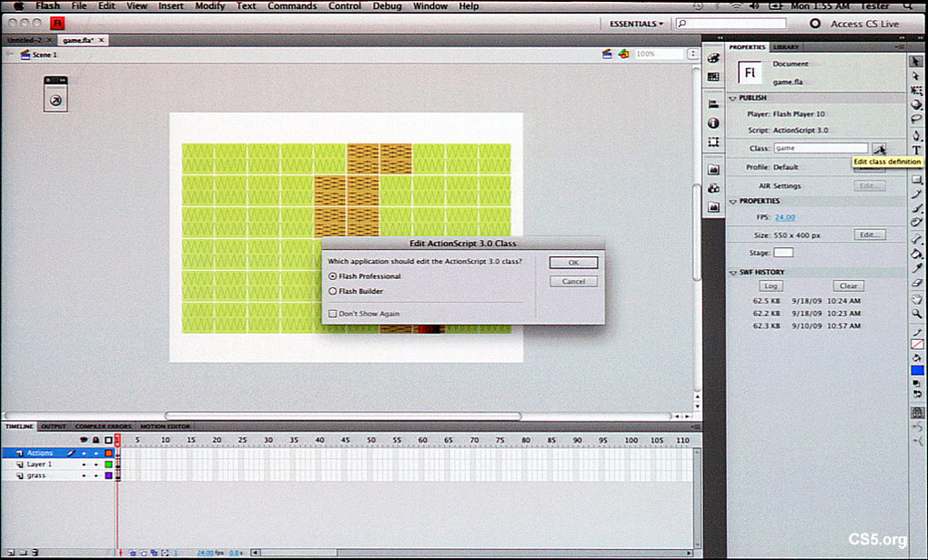
Task: Select the Subselection tool
Action: (x=915, y=75)
